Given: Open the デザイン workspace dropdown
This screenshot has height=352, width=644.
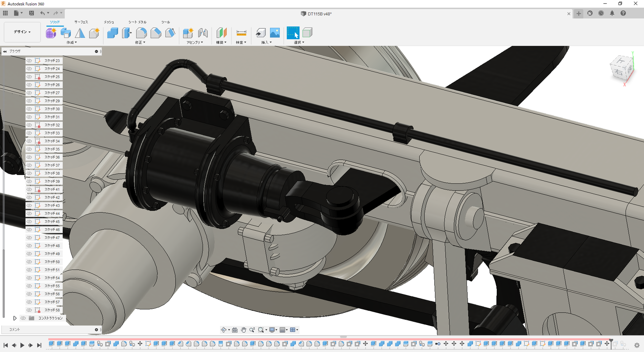Looking at the screenshot, I should [x=22, y=32].
